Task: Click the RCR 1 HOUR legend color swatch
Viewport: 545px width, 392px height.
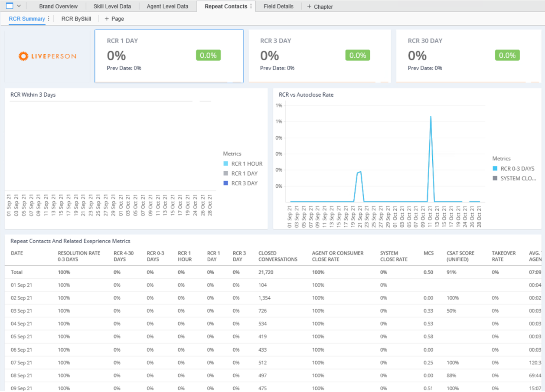Action: (225, 163)
